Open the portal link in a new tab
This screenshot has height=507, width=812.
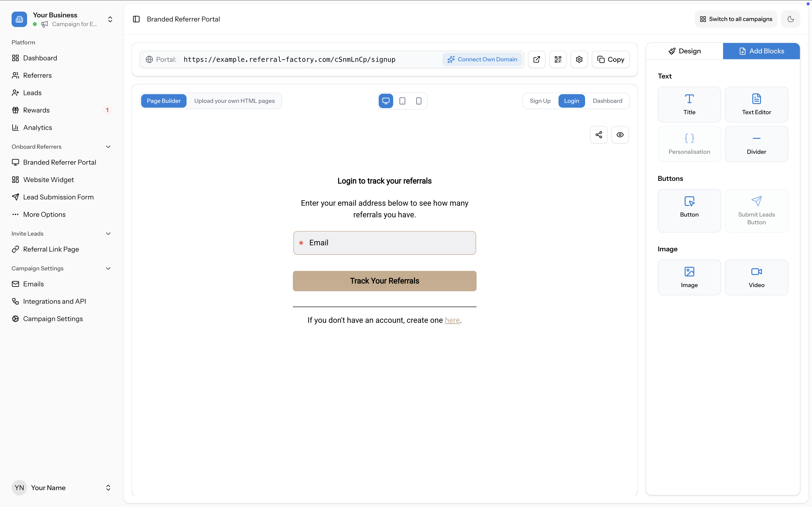coord(536,59)
